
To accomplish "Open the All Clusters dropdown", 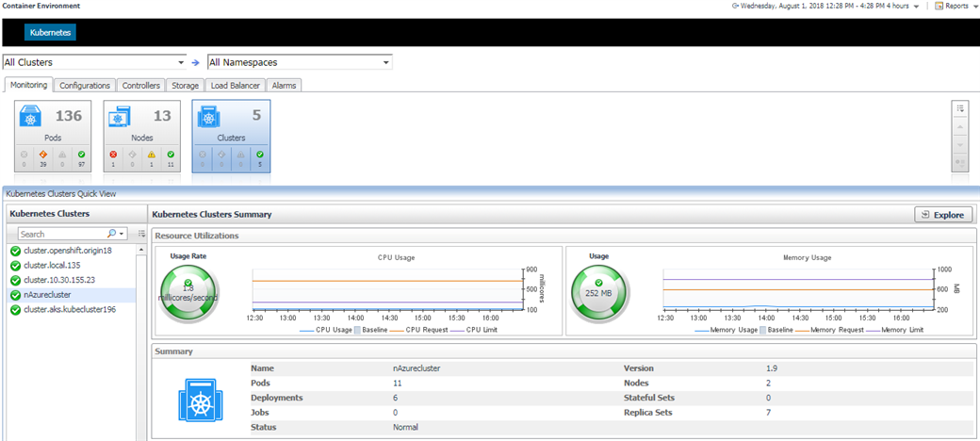I will point(95,62).
